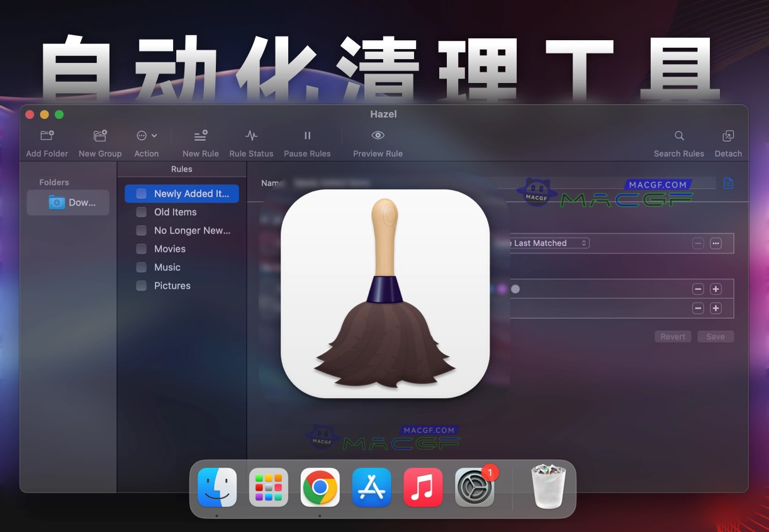This screenshot has width=769, height=532.
Task: Click minus on the bottom action row
Action: pos(698,308)
